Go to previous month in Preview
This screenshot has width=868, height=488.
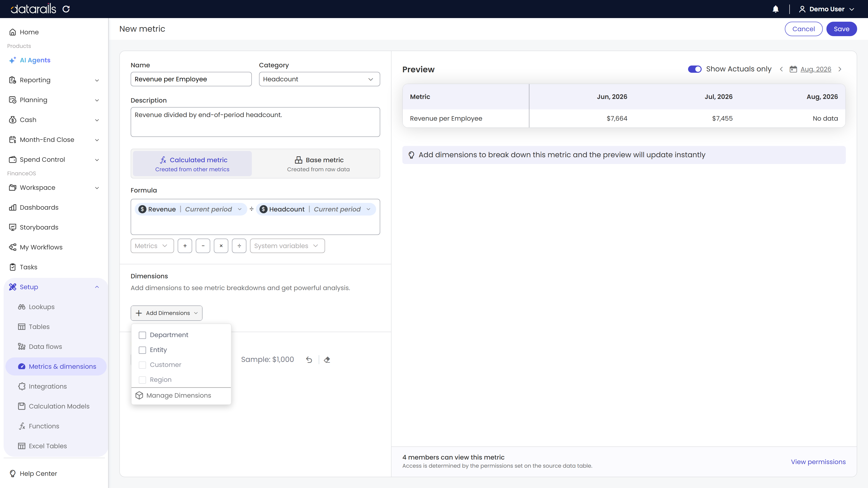point(781,69)
